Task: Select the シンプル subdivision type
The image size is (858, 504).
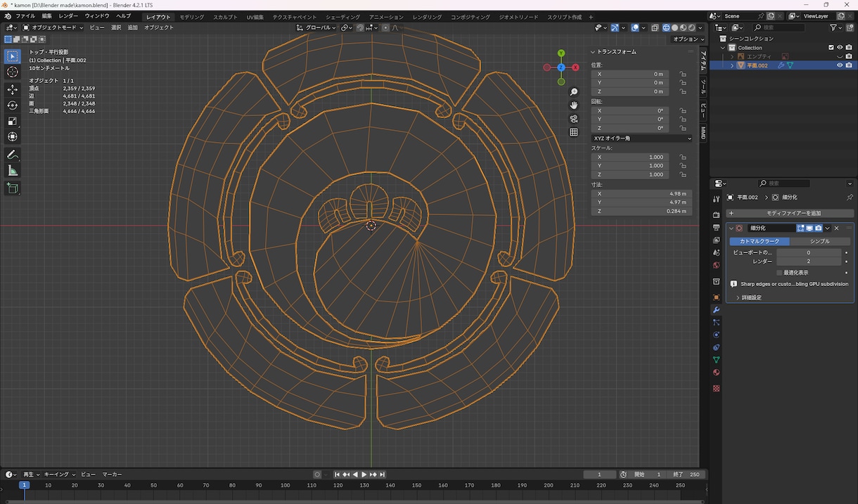Action: coord(819,241)
